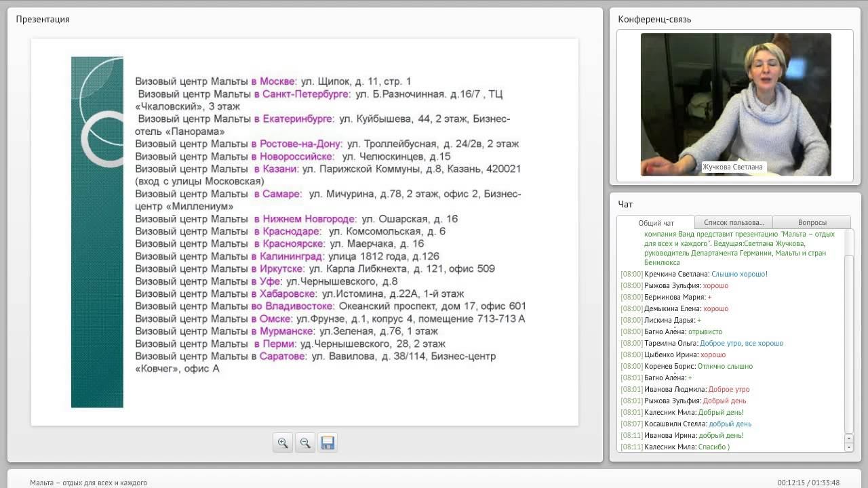Click the 'в Уфе' address line

[266, 281]
